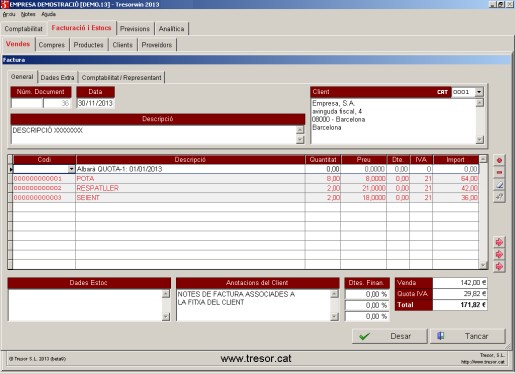The height and width of the screenshot is (374, 515).
Task: Select the Facturació i Estocs tab
Action: [x=81, y=28]
